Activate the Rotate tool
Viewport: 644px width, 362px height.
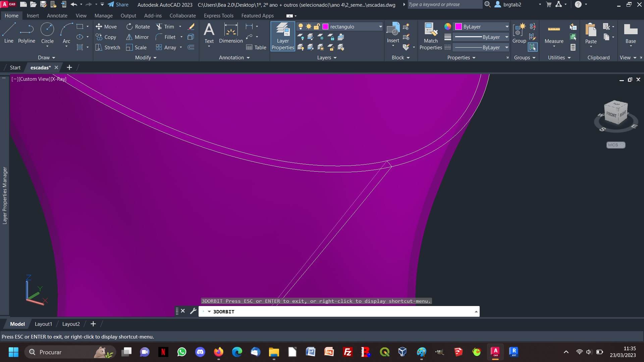138,26
